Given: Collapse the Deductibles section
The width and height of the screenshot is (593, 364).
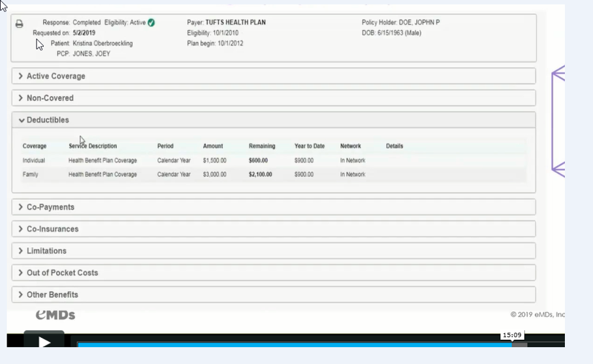Looking at the screenshot, I should click(x=274, y=120).
